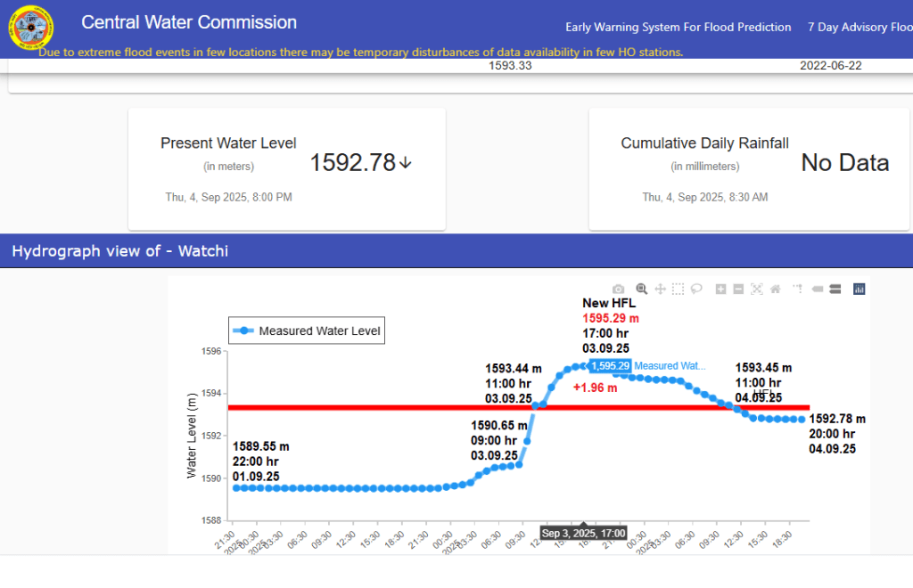
Task: Click the Central Water Commission title
Action: tap(189, 22)
